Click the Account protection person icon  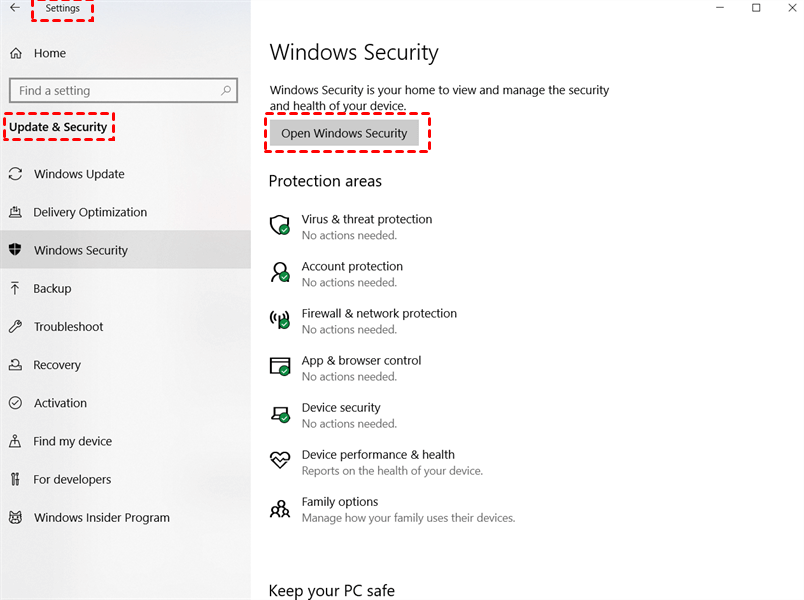coord(280,272)
